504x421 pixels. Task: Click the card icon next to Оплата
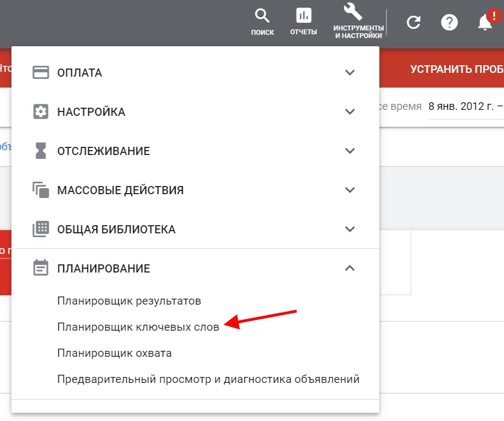point(41,72)
